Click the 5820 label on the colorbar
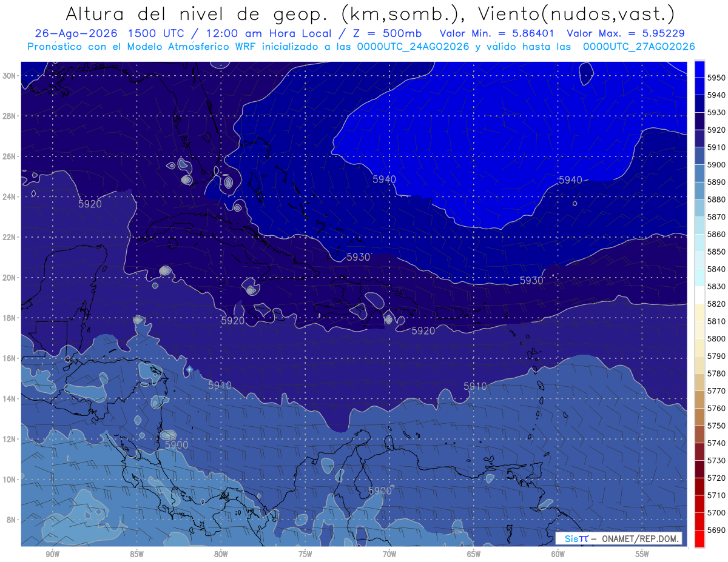 coord(716,304)
